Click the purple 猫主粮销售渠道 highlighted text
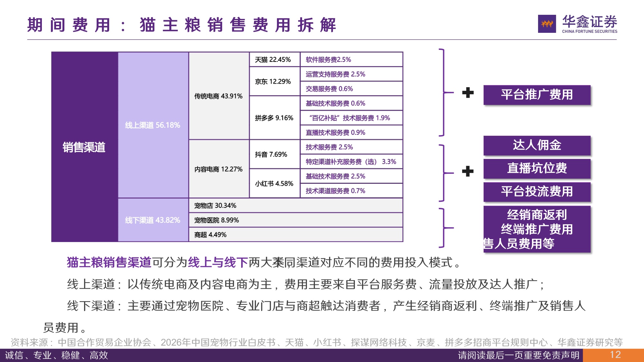Screen dimensions: 644x362 (109, 262)
